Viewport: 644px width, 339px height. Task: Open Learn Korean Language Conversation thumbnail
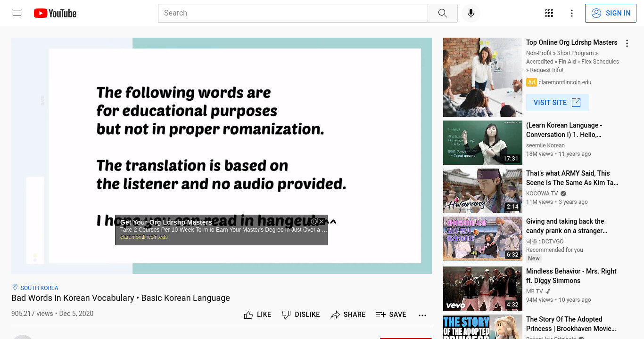483,143
